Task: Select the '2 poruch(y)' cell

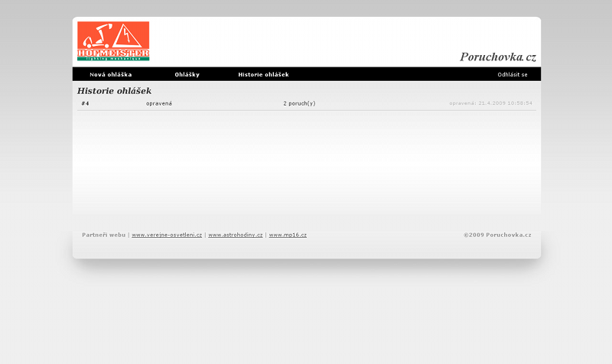Action: click(x=299, y=103)
